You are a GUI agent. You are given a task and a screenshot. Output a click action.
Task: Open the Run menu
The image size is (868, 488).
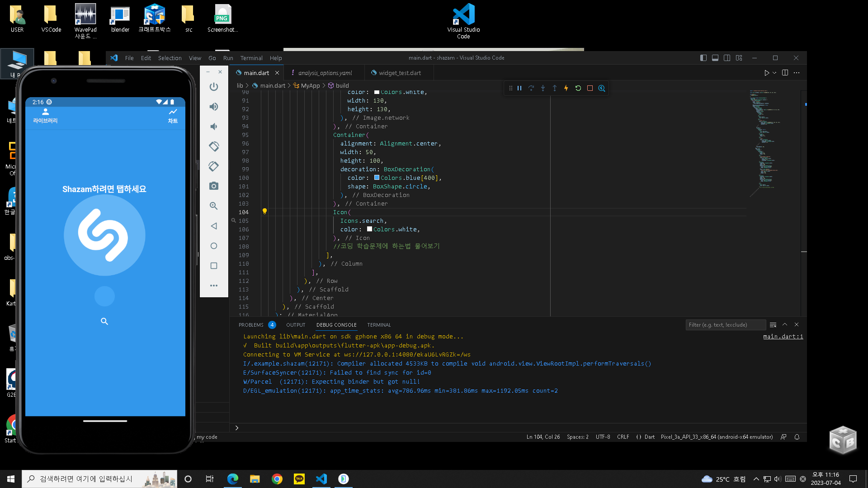(x=228, y=58)
